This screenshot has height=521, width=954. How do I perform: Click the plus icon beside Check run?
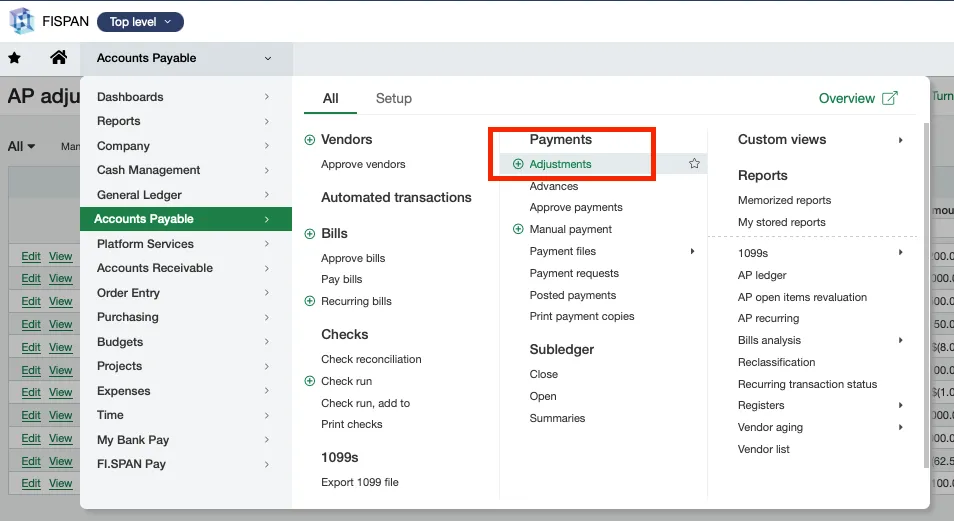[310, 381]
